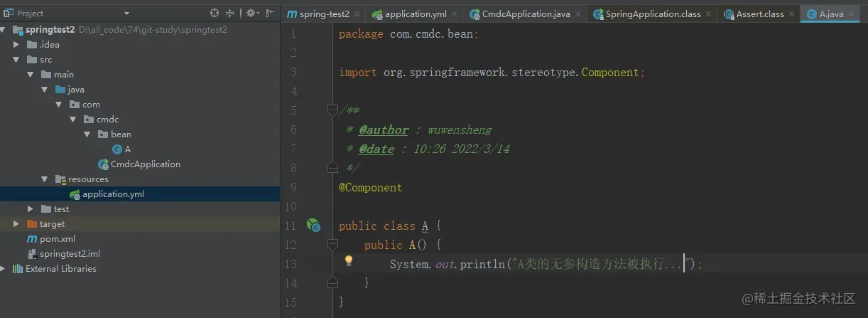
Task: Click the Spring bean gutter icon on line 11
Action: [x=313, y=226]
